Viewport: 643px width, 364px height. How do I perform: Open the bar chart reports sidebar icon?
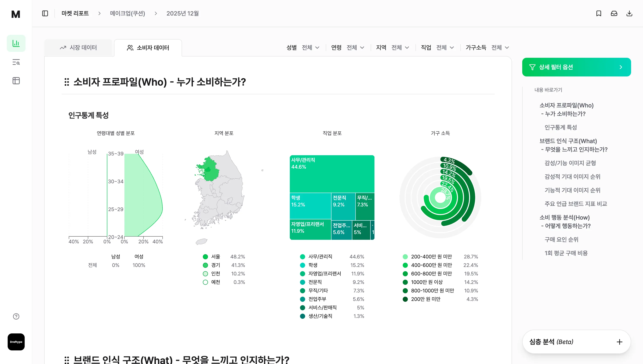point(16,43)
